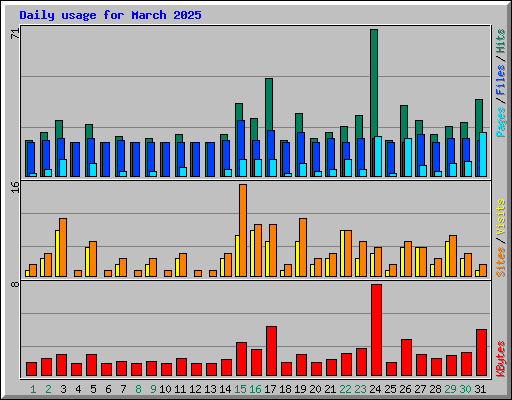Click the 'Hits' legend label
This screenshot has width=512, height=400.
tap(501, 41)
